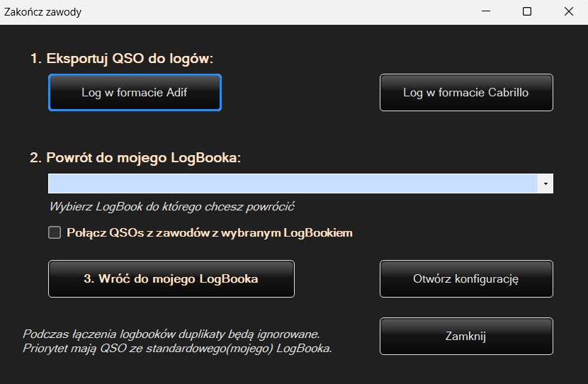Maximize the Zakończ zawody window
588x384 pixels.
point(527,11)
